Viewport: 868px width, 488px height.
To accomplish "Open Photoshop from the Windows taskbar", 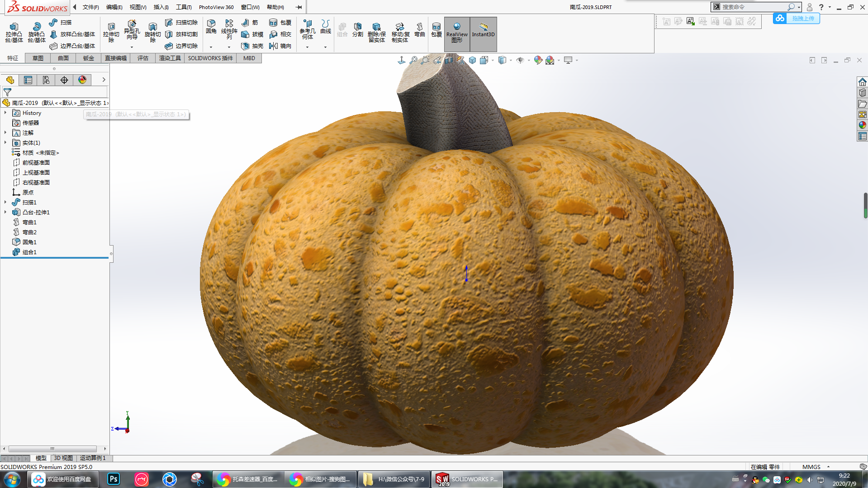I will pos(114,479).
